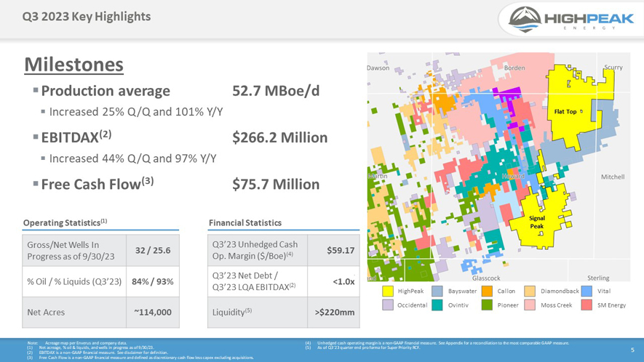The width and height of the screenshot is (644, 362).
Task: Click the EBITDAX milestone label
Action: (76, 137)
